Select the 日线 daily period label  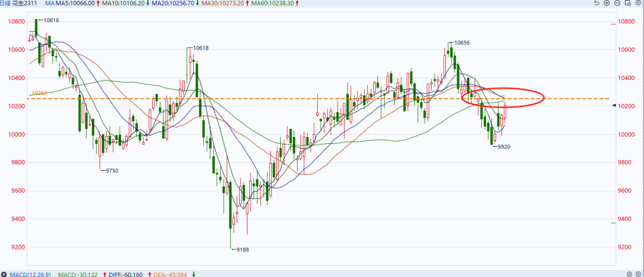coord(5,3)
